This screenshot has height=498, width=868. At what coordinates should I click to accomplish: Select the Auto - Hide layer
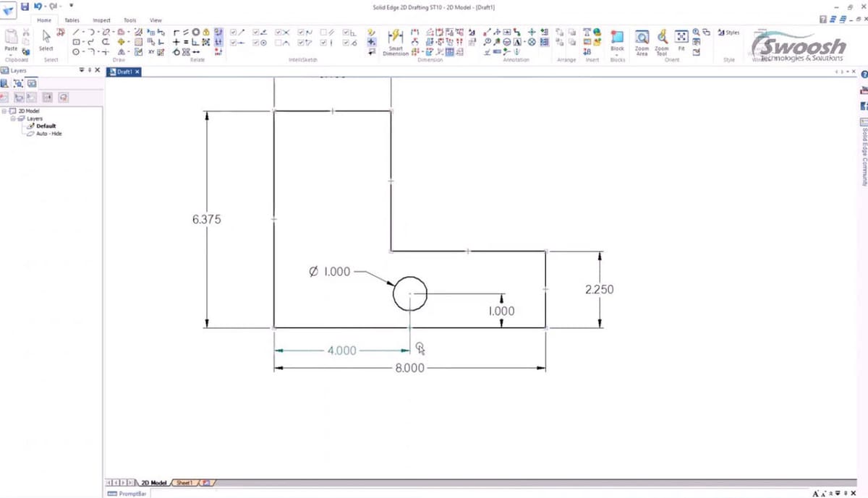coord(48,134)
